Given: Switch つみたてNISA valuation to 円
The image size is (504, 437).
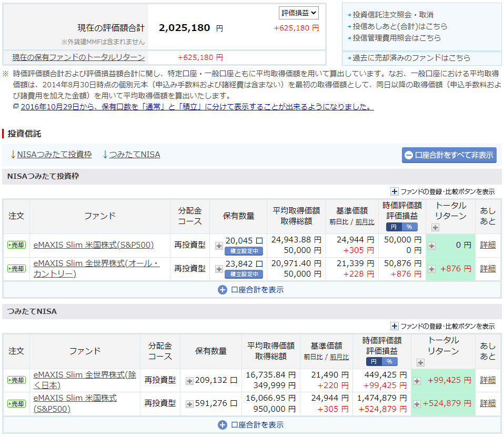Looking at the screenshot, I should (374, 361).
